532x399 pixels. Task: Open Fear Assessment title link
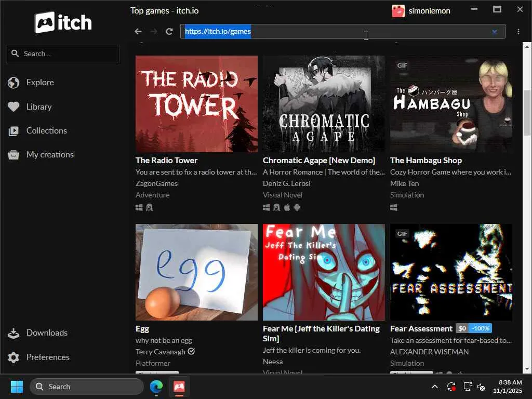421,329
